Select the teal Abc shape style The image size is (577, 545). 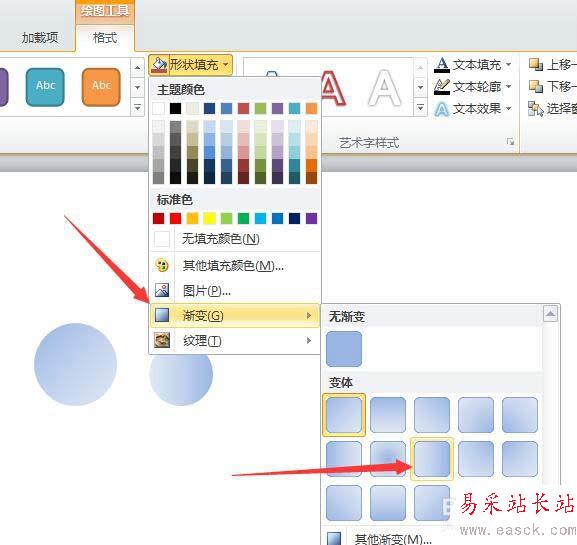coord(45,87)
